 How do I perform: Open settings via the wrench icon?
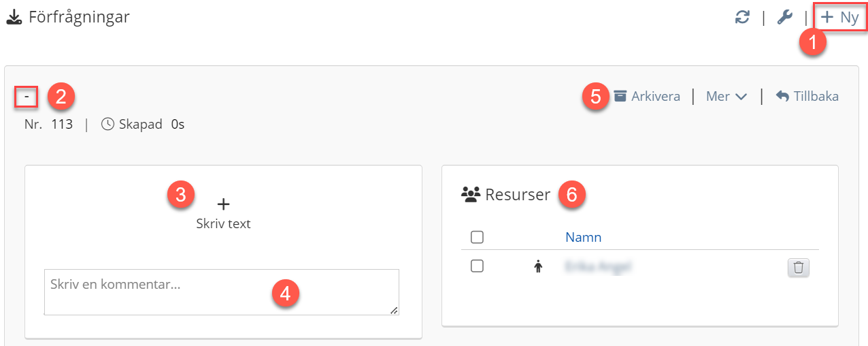(784, 18)
